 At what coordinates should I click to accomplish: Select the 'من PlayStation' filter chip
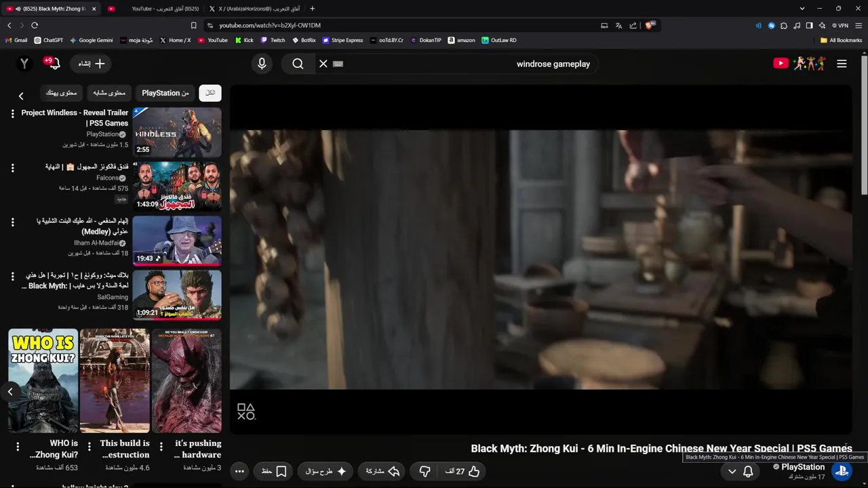[x=165, y=93]
